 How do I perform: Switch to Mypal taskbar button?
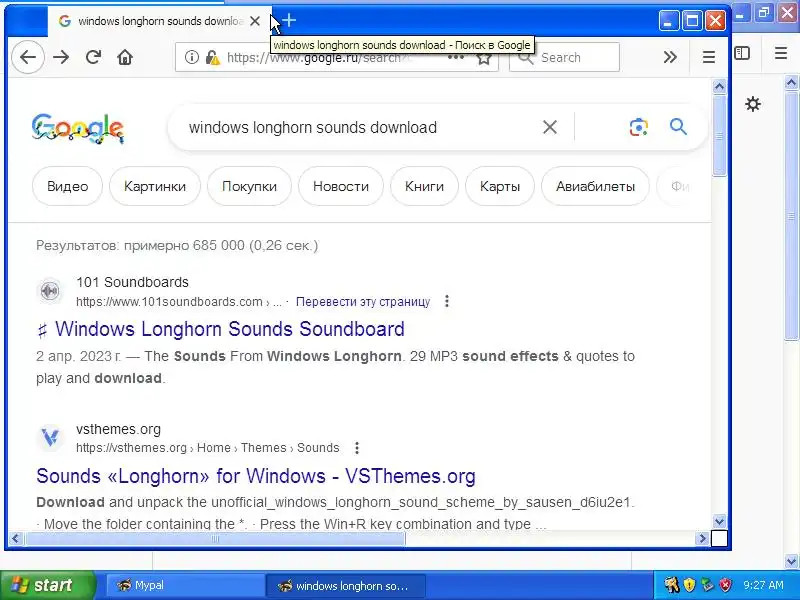coord(184,585)
